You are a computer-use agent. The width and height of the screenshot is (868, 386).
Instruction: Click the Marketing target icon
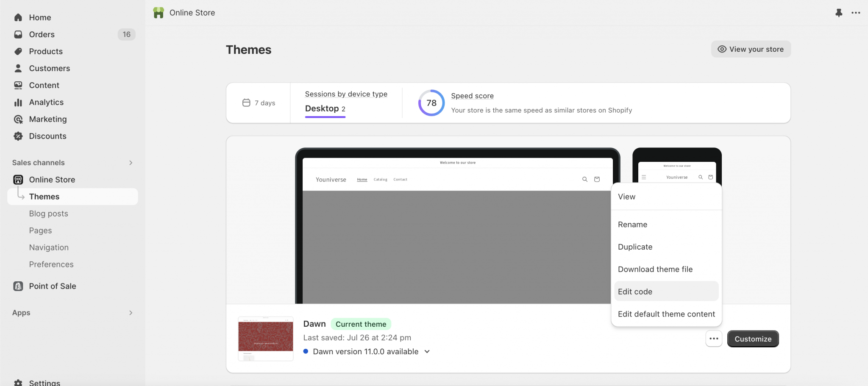point(18,119)
